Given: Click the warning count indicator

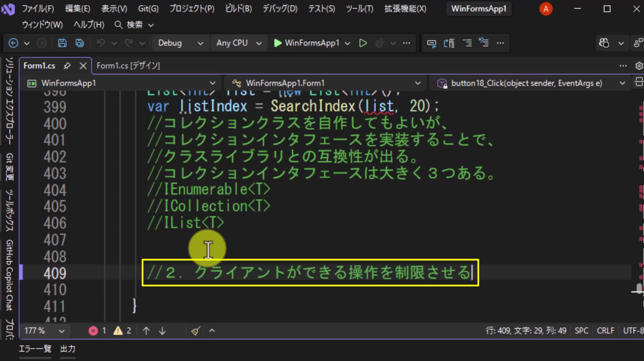Looking at the screenshot, I should (122, 331).
